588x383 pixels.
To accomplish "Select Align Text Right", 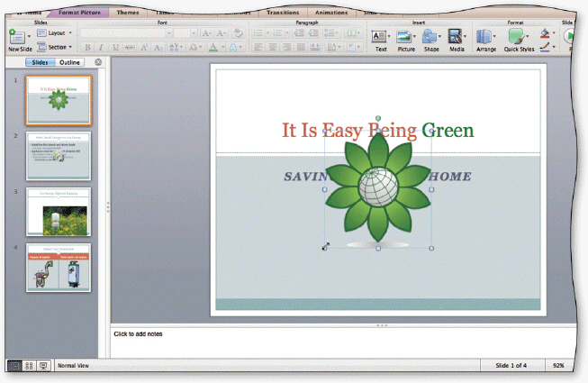I will point(287,47).
